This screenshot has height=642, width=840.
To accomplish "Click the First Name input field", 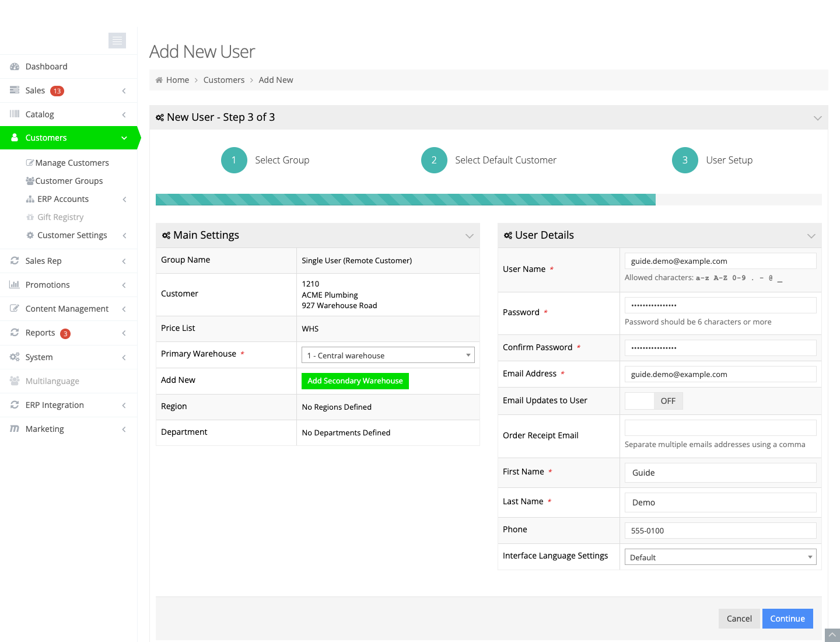I will tap(720, 473).
